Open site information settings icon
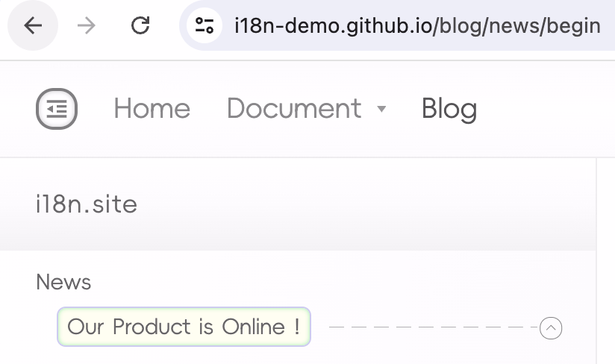The image size is (615, 364). (205, 26)
